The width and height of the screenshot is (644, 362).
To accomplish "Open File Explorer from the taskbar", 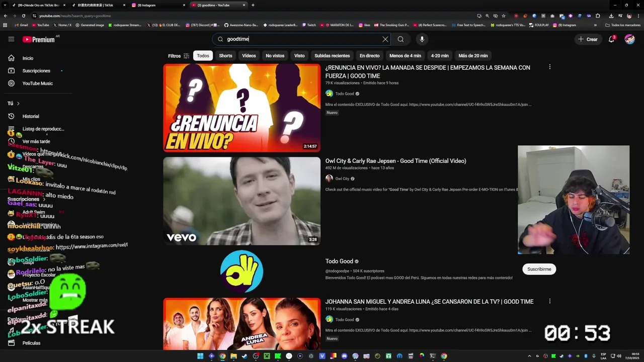I will click(x=233, y=356).
